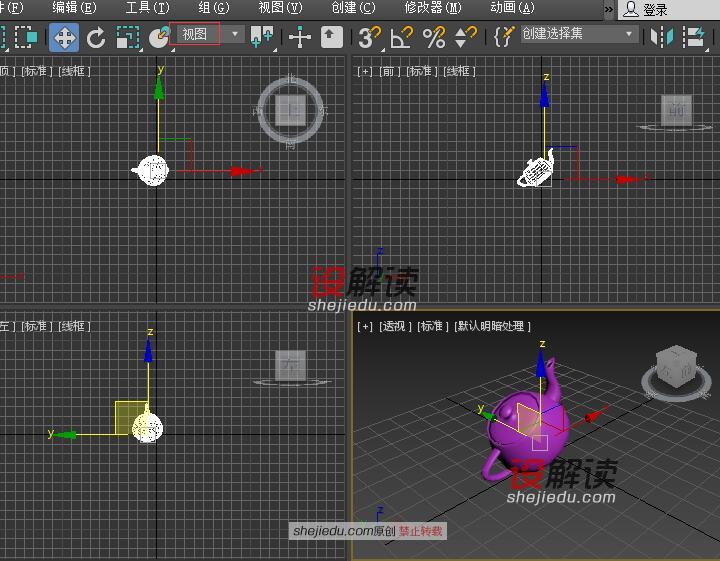
Task: Click red X axis arrow in front viewport
Action: click(626, 180)
